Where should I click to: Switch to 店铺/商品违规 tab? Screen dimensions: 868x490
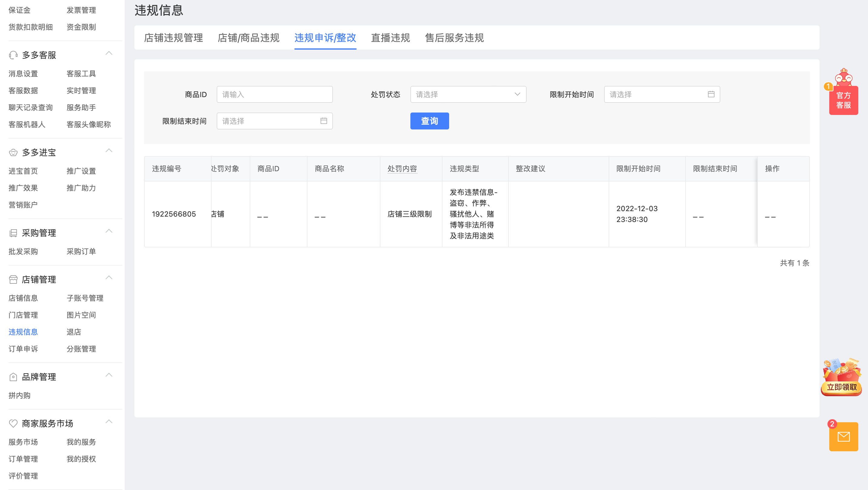click(248, 38)
